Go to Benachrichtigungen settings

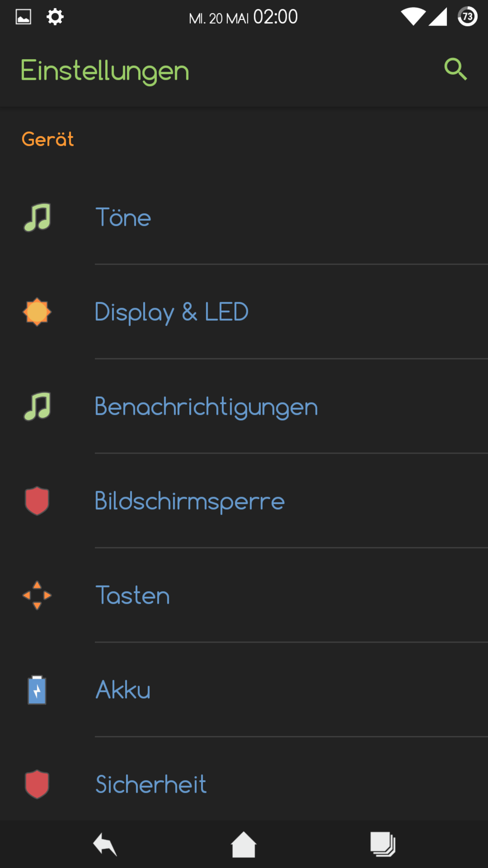click(x=206, y=406)
